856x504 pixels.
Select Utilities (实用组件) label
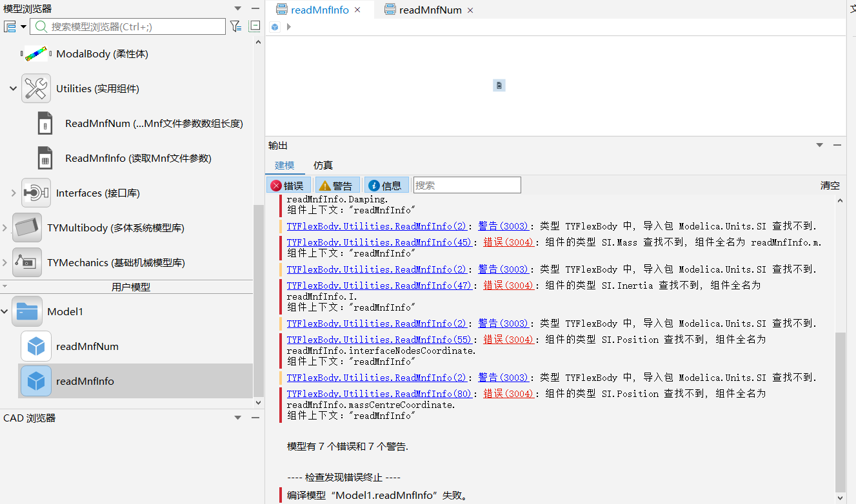coord(97,89)
